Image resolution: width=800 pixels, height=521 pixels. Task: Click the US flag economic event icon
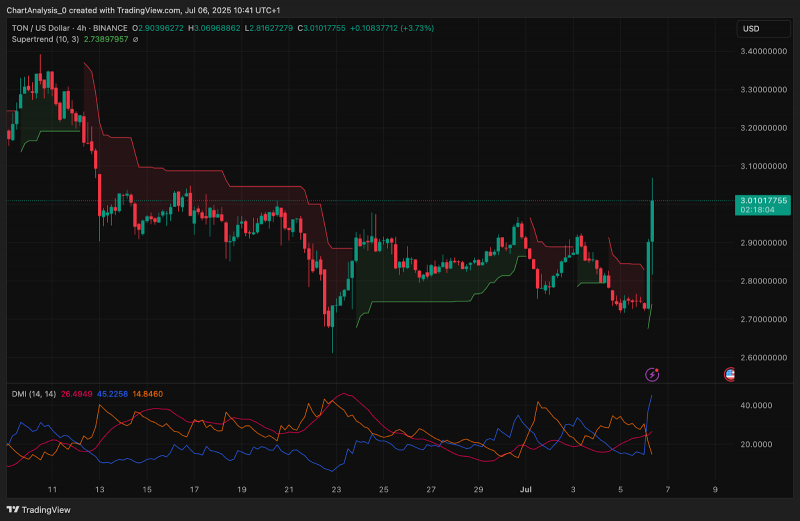point(730,375)
